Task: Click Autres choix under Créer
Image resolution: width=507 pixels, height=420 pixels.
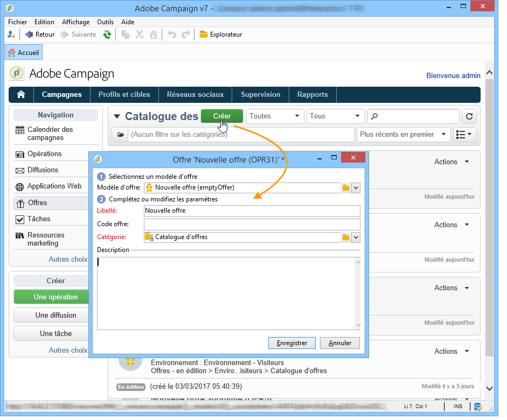Action: click(x=68, y=351)
